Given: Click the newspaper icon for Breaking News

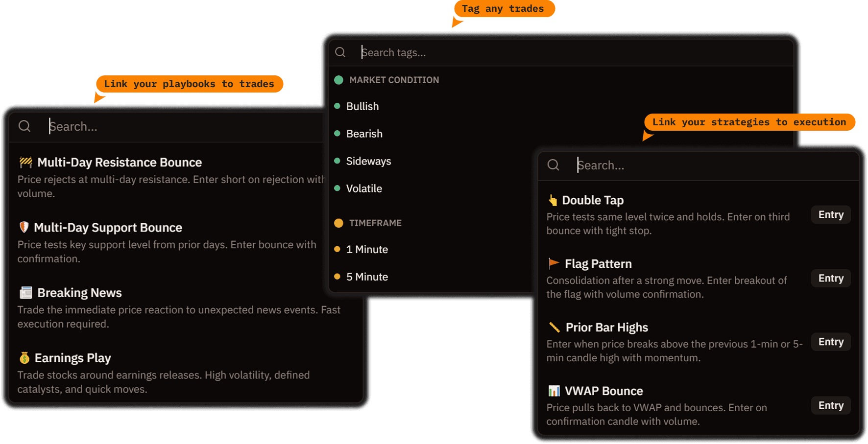Looking at the screenshot, I should coord(25,292).
